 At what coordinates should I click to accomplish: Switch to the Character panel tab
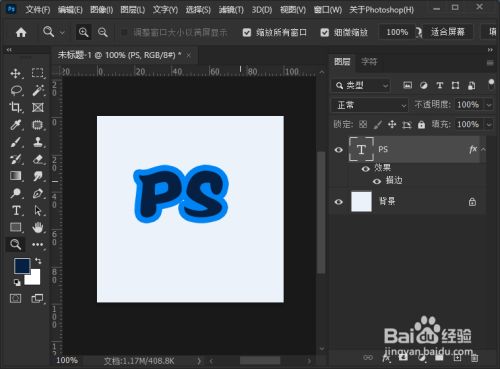pos(369,62)
